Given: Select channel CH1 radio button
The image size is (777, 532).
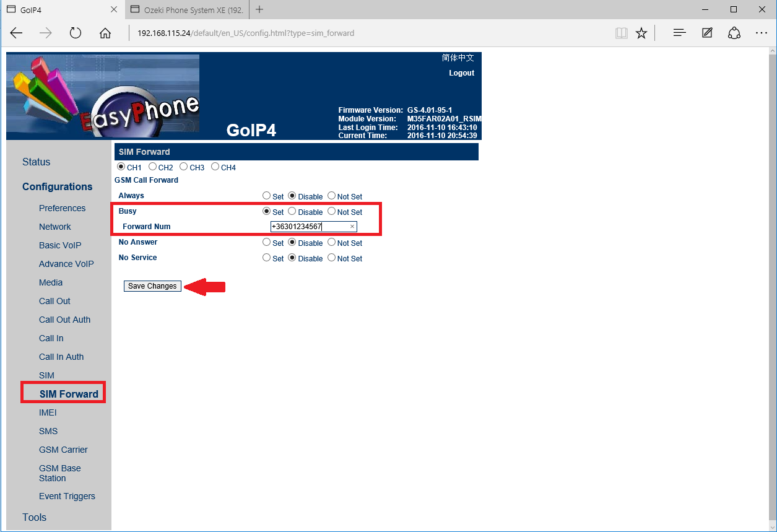Looking at the screenshot, I should pyautogui.click(x=121, y=167).
